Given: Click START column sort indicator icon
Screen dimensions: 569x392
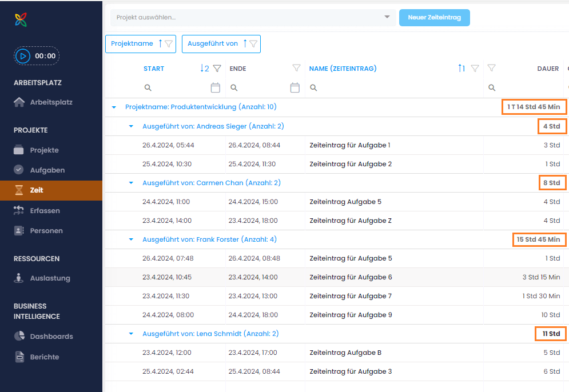Looking at the screenshot, I should (205, 68).
